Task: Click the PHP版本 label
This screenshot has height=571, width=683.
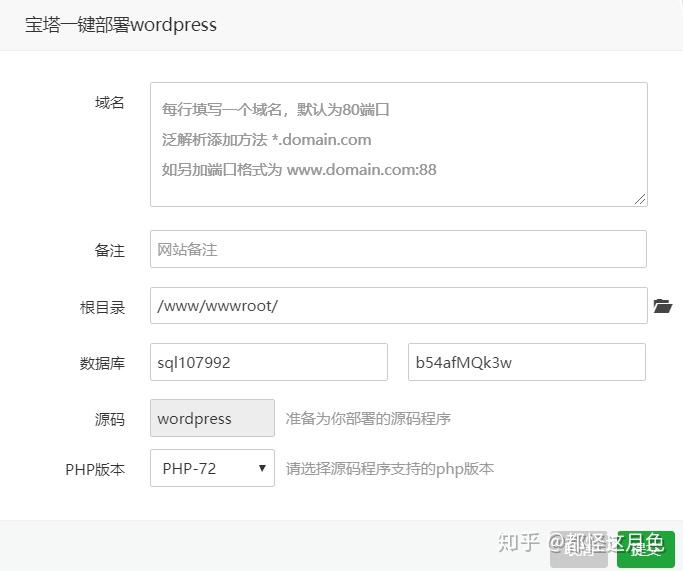Action: pos(95,470)
